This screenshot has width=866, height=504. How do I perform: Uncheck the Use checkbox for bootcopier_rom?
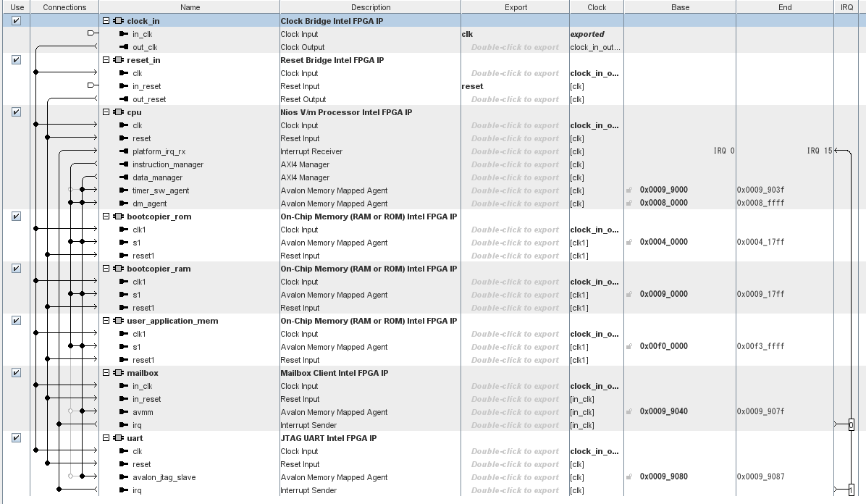click(x=16, y=216)
